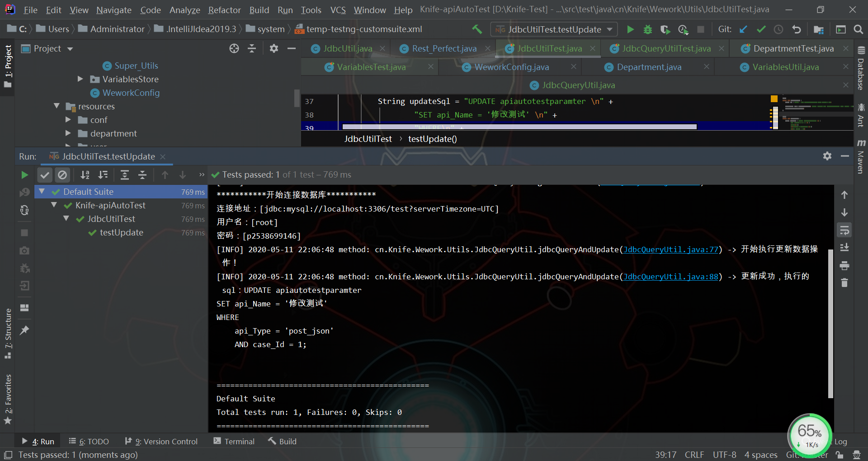Clear console output with trash icon
Image resolution: width=868 pixels, height=461 pixels.
(844, 283)
